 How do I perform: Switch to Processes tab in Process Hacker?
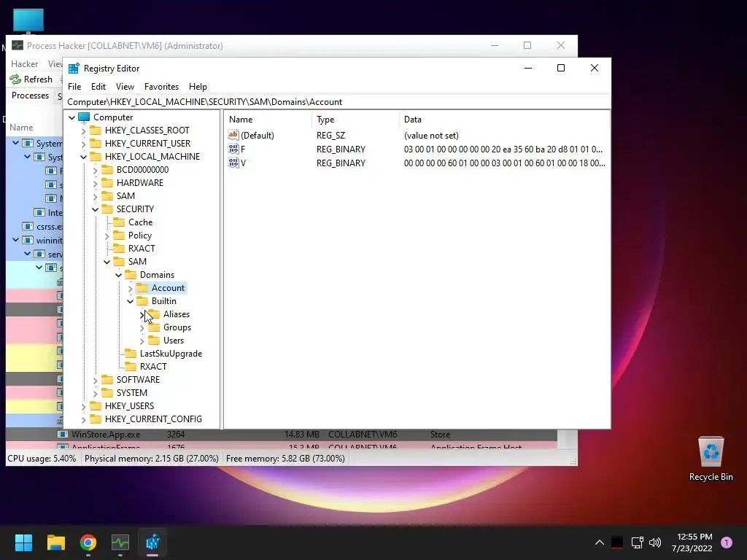click(x=30, y=96)
